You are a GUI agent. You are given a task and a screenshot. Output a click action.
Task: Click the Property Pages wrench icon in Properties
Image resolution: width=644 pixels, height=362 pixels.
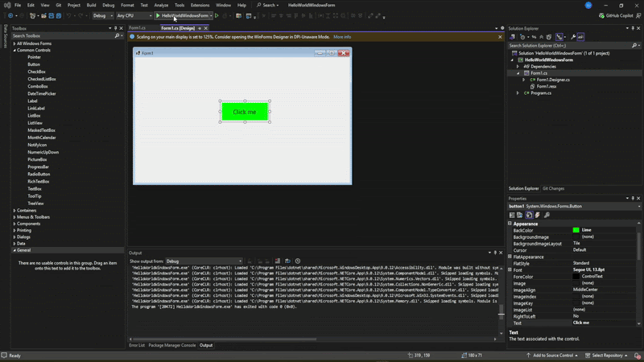point(547,215)
